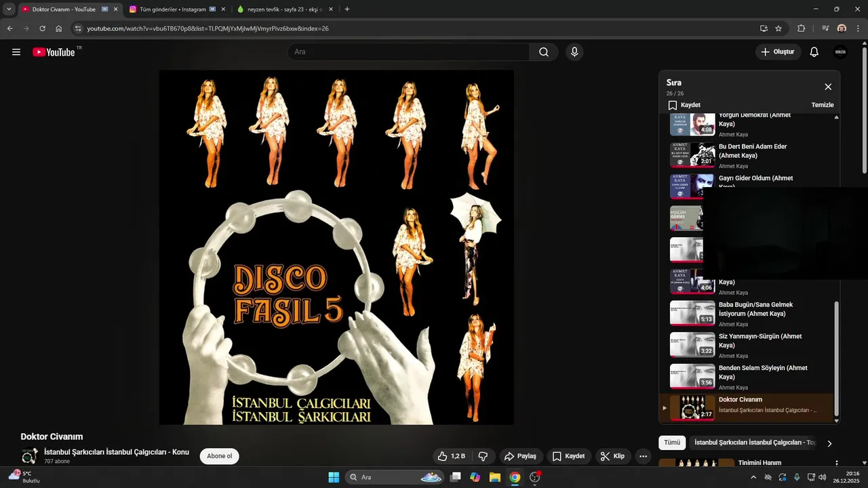
Task: Play Yorgun Demokrat from the queue
Action: (x=746, y=125)
